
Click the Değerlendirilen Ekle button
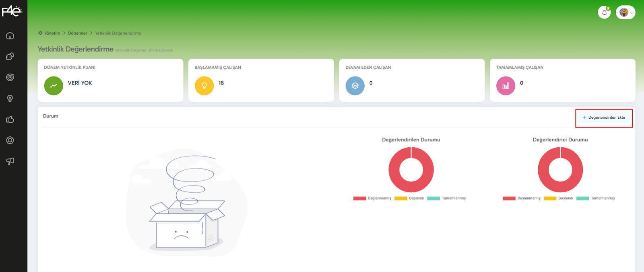click(x=604, y=117)
